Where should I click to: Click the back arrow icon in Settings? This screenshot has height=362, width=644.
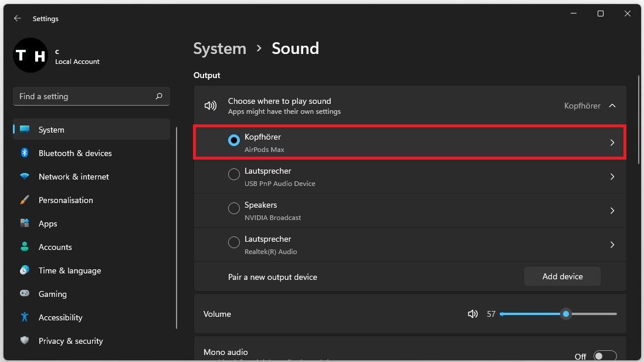point(18,19)
